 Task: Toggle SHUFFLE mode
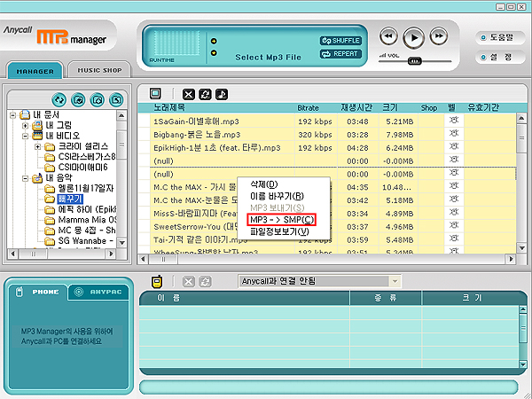click(x=340, y=41)
